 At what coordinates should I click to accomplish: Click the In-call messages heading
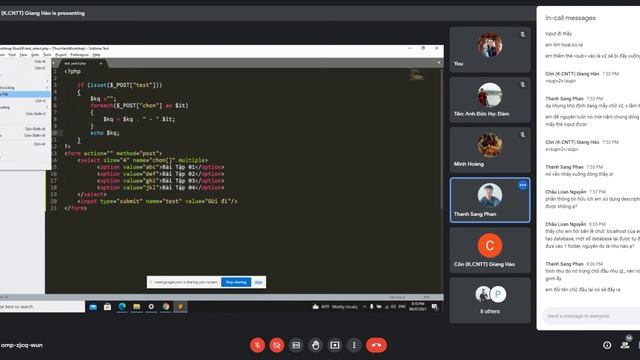[x=570, y=18]
